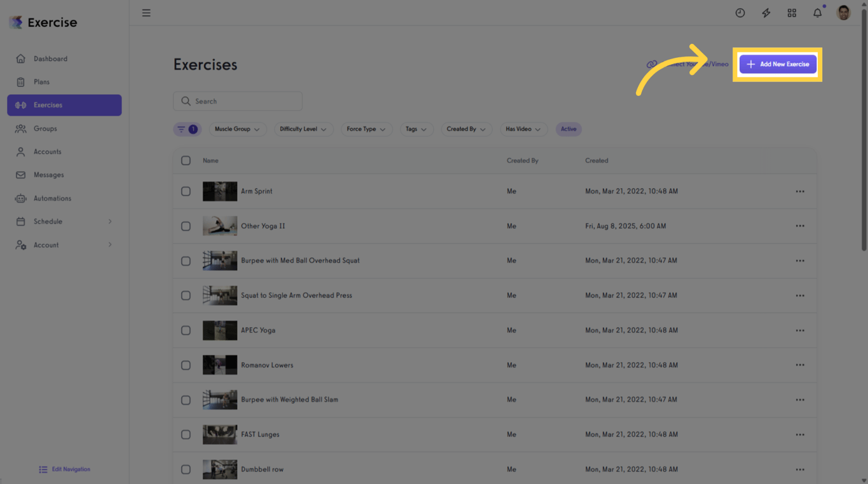
Task: Toggle the select-all checkbox in table header
Action: point(186,161)
